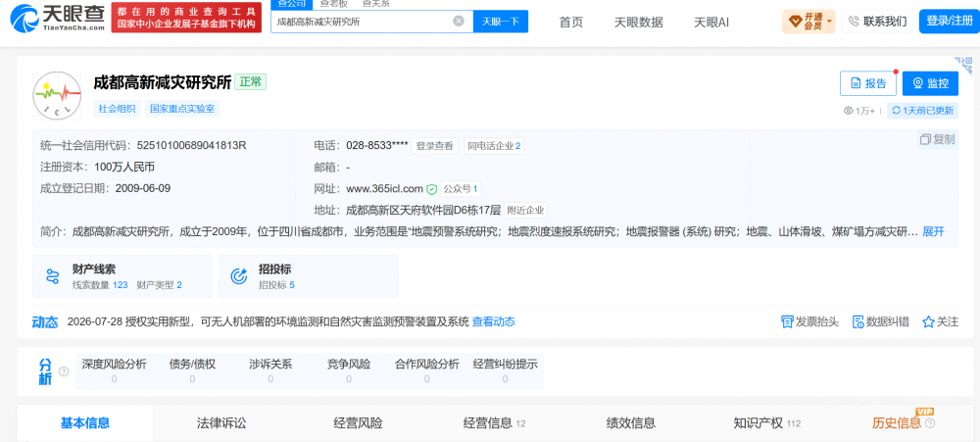Click the 招投标 icon
Screen dimensions: 980x442
point(239,276)
